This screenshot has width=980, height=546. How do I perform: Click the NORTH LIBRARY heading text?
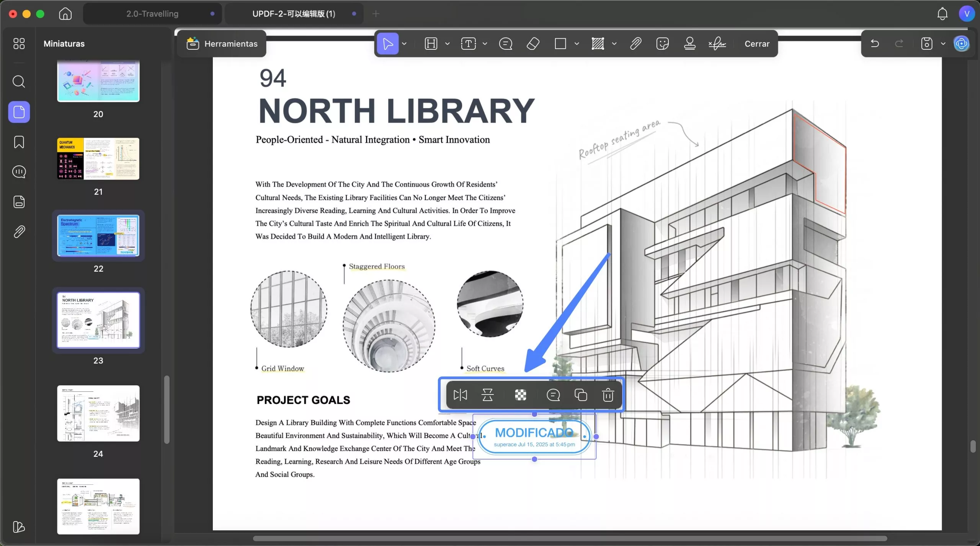[396, 111]
